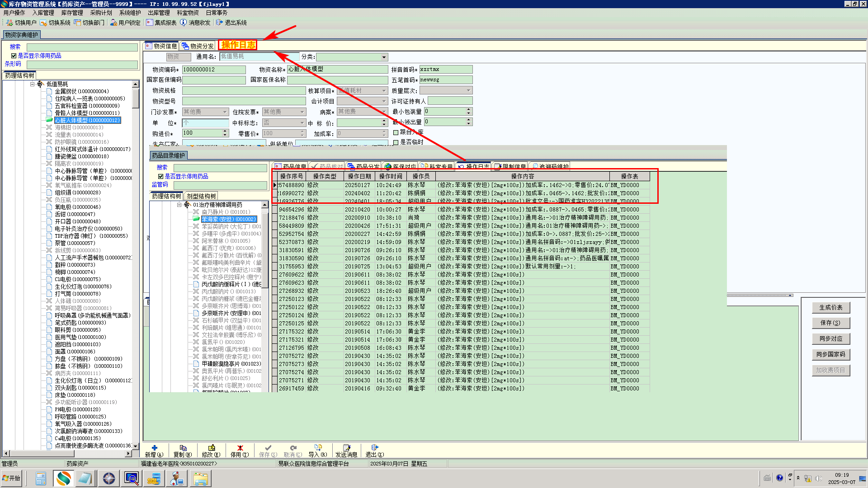This screenshot has height=488, width=868.
Task: Click the 停用 (disable) red X icon
Action: [240, 448]
